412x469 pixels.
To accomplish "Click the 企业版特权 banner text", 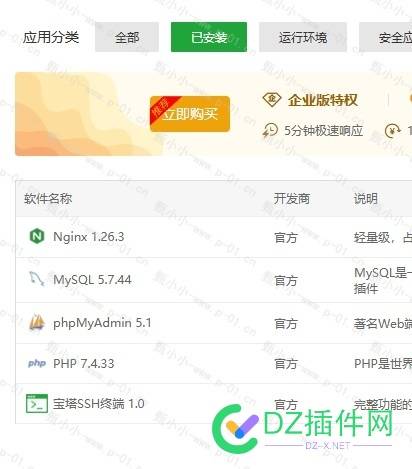I will [323, 100].
